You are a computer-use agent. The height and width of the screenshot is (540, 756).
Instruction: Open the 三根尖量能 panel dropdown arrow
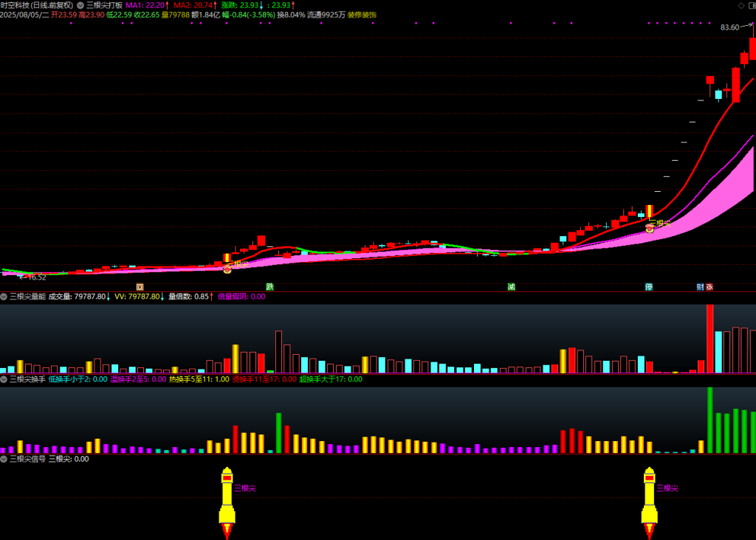pos(4,297)
